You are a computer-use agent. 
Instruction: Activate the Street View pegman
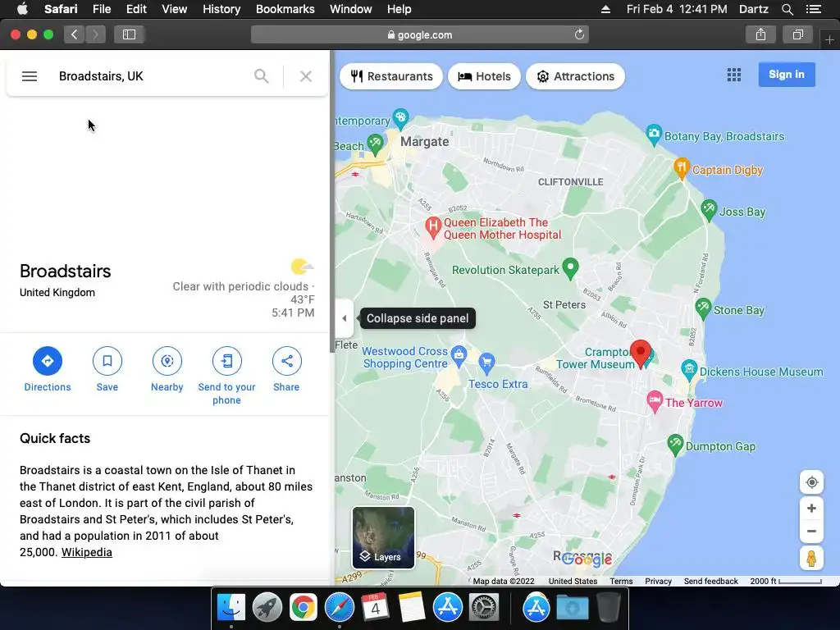811,558
